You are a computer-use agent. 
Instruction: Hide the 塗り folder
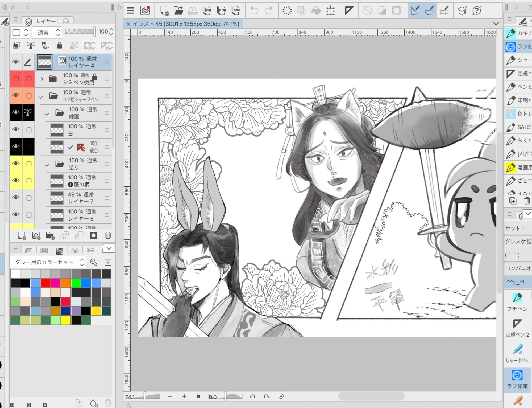coord(16,164)
